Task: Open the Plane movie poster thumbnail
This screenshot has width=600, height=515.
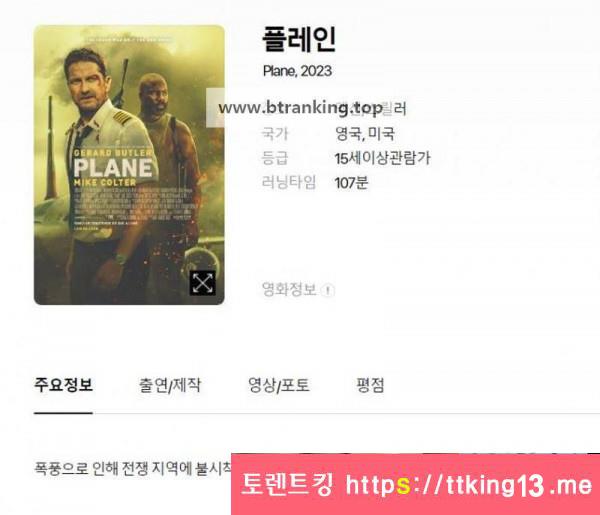Action: click(129, 165)
